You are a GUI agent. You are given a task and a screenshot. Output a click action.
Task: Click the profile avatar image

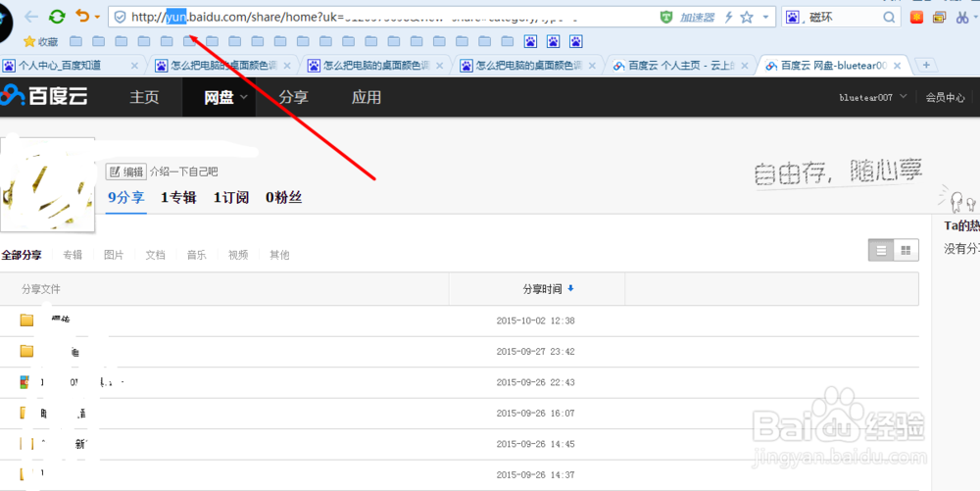click(47, 184)
